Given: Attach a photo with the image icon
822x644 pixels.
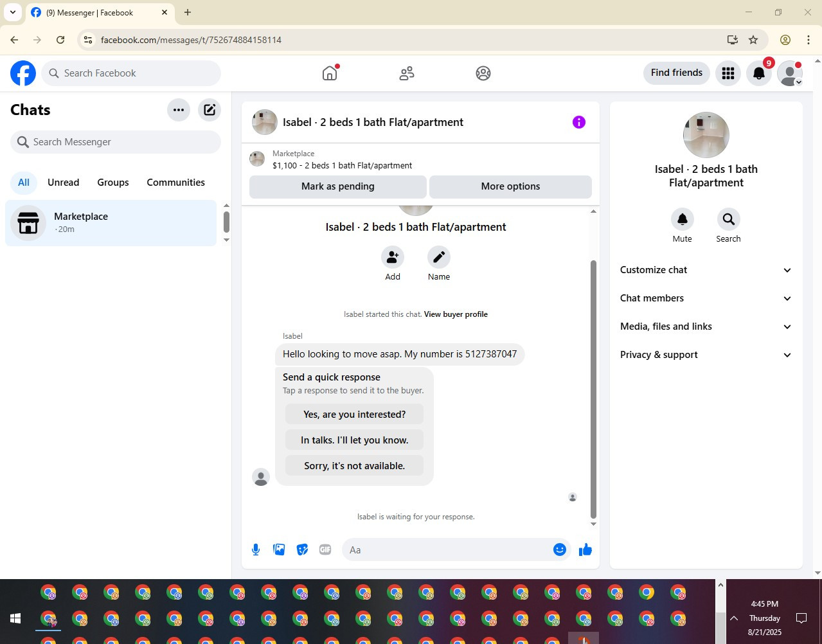Looking at the screenshot, I should point(279,550).
